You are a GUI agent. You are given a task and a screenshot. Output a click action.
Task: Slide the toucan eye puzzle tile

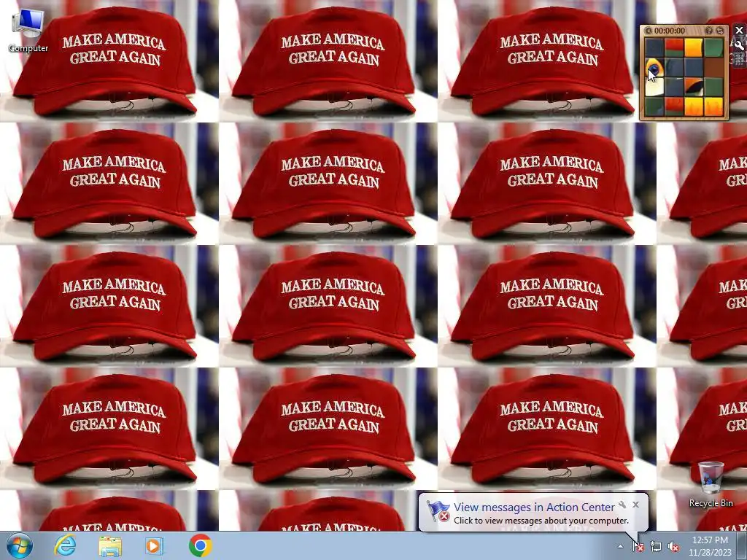tap(654, 68)
